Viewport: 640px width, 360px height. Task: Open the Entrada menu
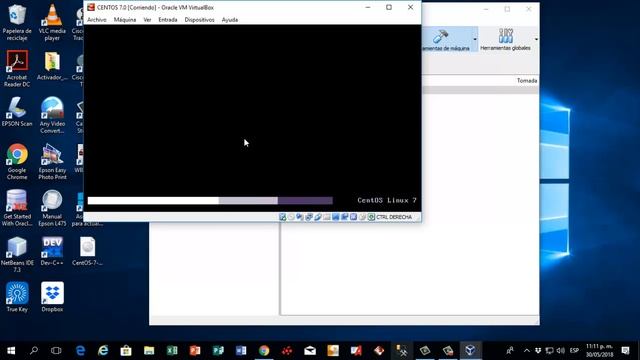point(168,20)
